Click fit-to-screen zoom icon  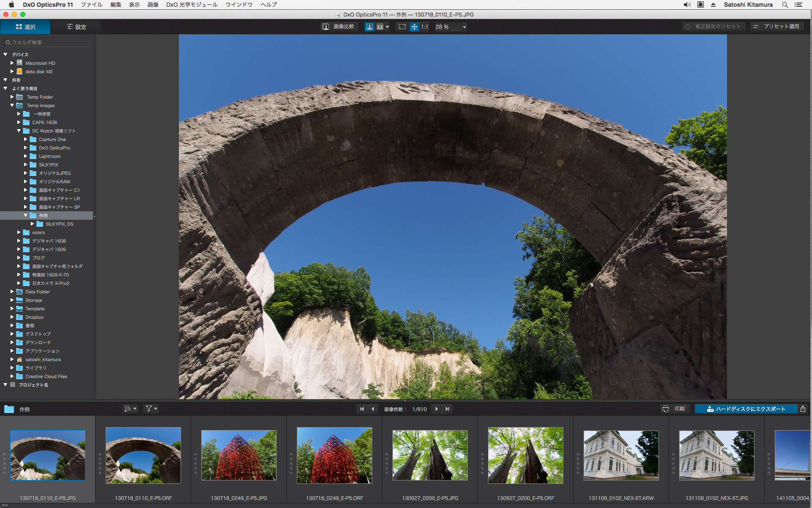[x=402, y=27]
